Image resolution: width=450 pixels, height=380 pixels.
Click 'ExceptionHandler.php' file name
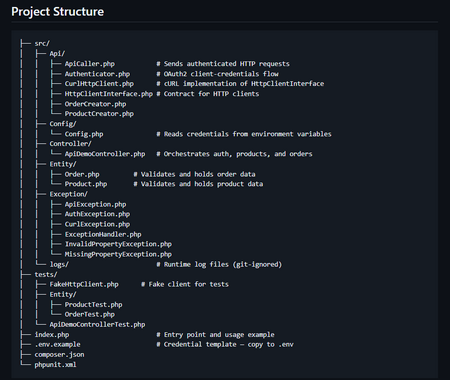103,234
